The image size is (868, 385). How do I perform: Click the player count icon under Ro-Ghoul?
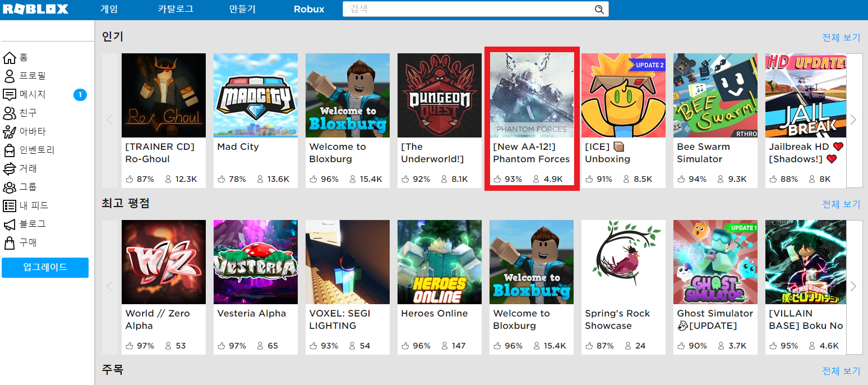(x=168, y=179)
